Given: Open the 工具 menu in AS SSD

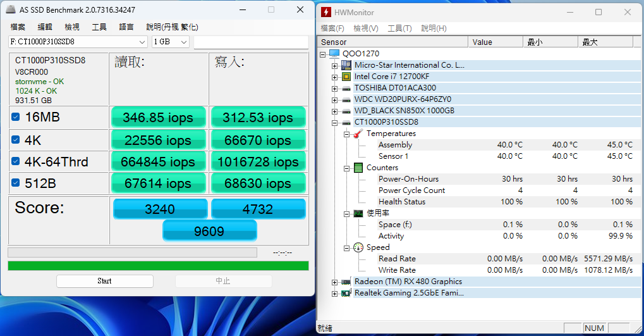Looking at the screenshot, I should 99,27.
